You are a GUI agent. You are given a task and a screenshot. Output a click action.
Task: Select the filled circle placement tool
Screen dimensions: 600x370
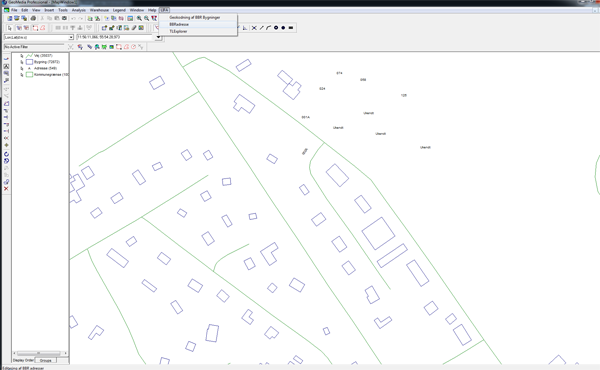pyautogui.click(x=283, y=28)
